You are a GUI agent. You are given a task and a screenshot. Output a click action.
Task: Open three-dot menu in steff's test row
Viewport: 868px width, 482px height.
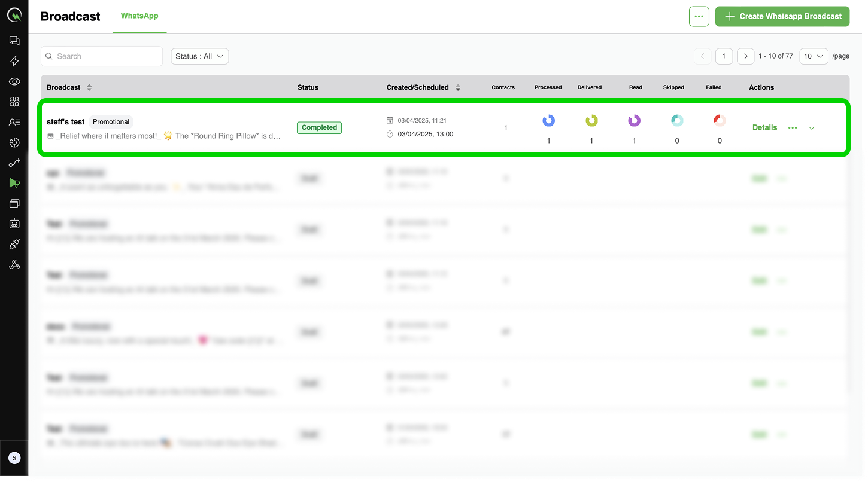pos(793,128)
